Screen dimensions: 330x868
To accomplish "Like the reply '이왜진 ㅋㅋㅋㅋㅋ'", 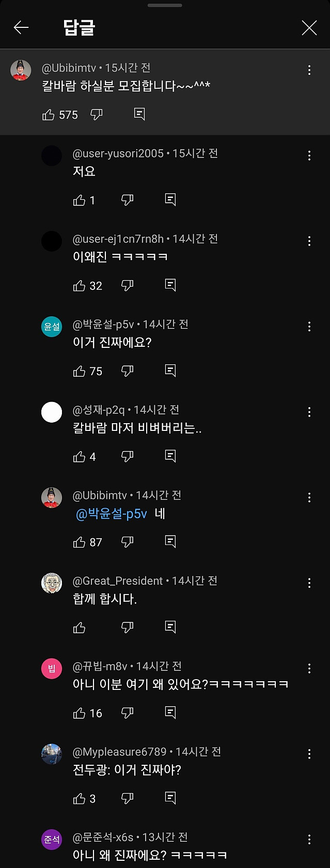I will (80, 285).
